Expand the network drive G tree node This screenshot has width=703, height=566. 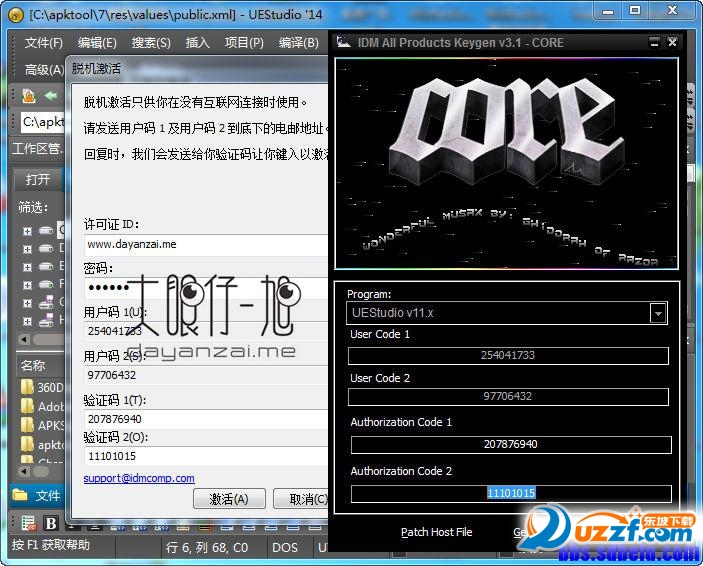[x=27, y=303]
